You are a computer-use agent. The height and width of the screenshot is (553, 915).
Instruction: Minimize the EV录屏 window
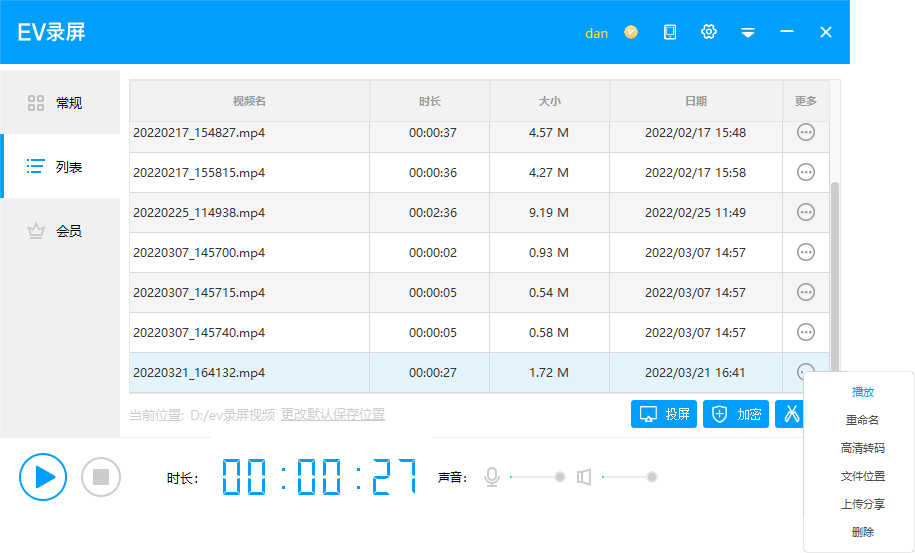click(787, 32)
